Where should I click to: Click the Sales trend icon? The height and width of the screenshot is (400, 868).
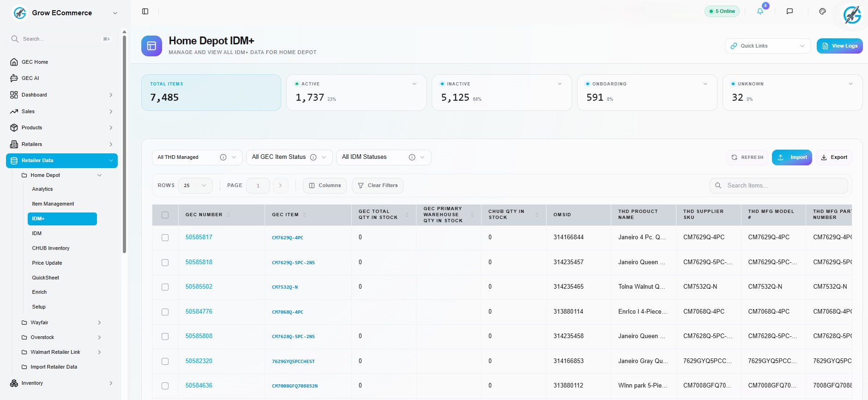click(x=14, y=111)
